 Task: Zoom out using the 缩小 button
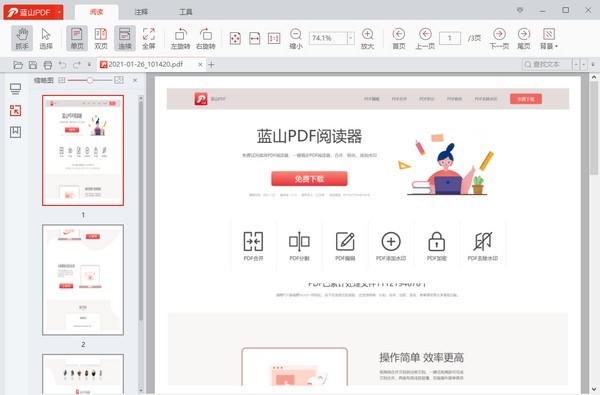point(295,38)
